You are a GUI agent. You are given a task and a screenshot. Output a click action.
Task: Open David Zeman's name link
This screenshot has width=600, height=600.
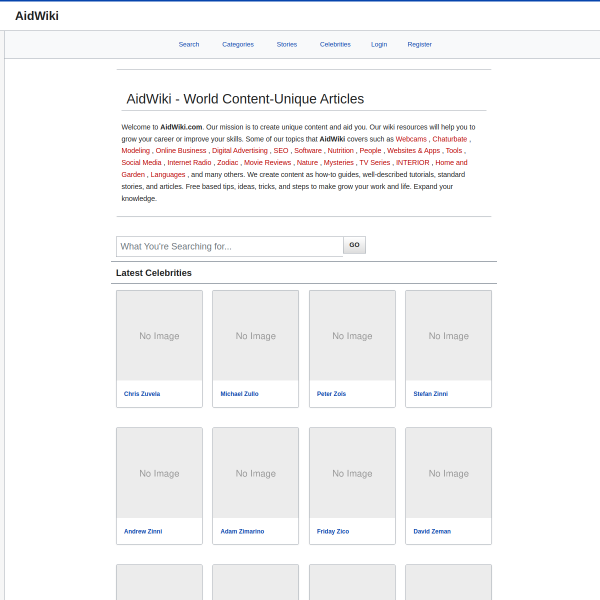432,531
